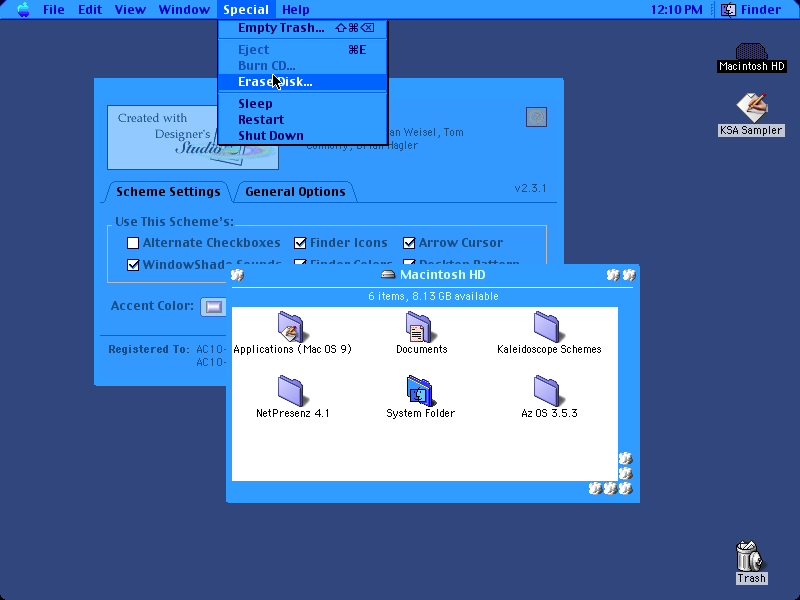
Task: Click the "Accent Color:" label text
Action: click(153, 306)
